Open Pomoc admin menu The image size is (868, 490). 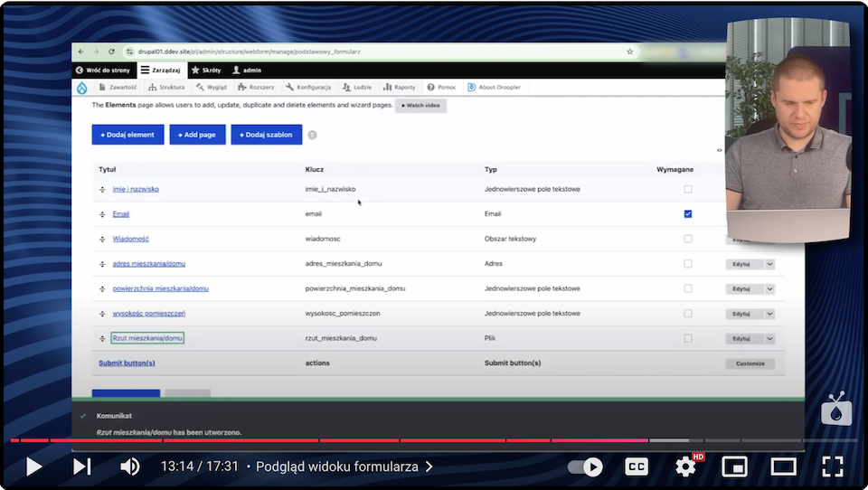tap(442, 88)
